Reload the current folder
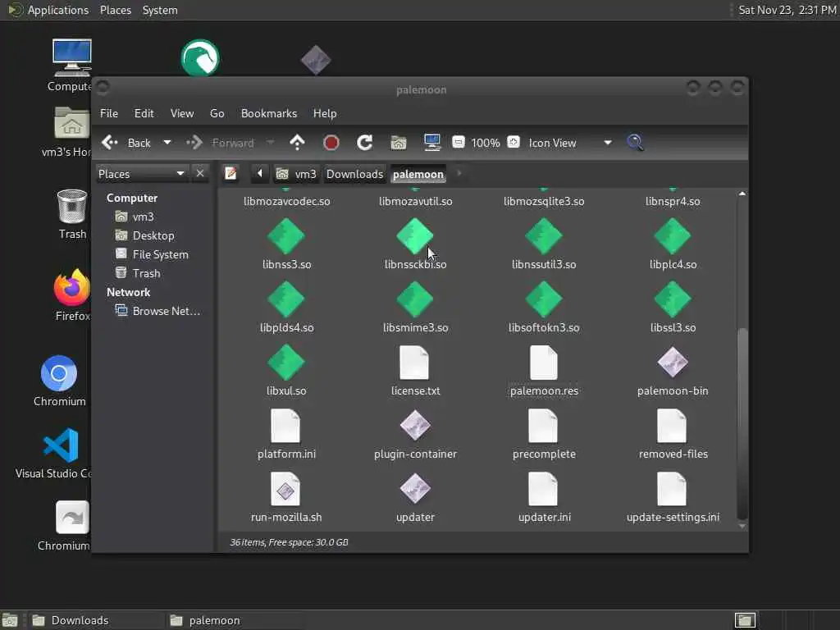The width and height of the screenshot is (840, 630). pyautogui.click(x=365, y=143)
